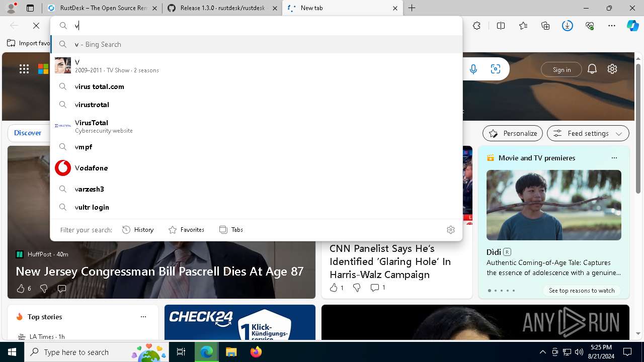Select the Vodafone suggestion

pos(257,168)
